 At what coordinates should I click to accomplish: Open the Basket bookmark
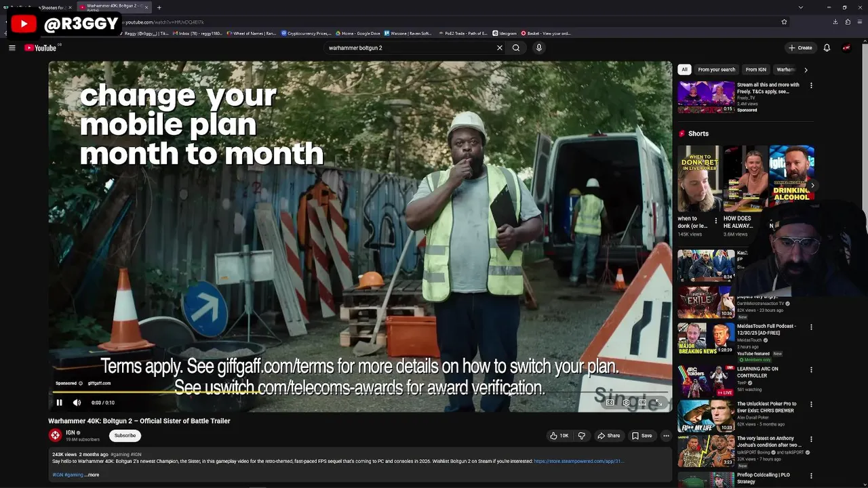[546, 33]
